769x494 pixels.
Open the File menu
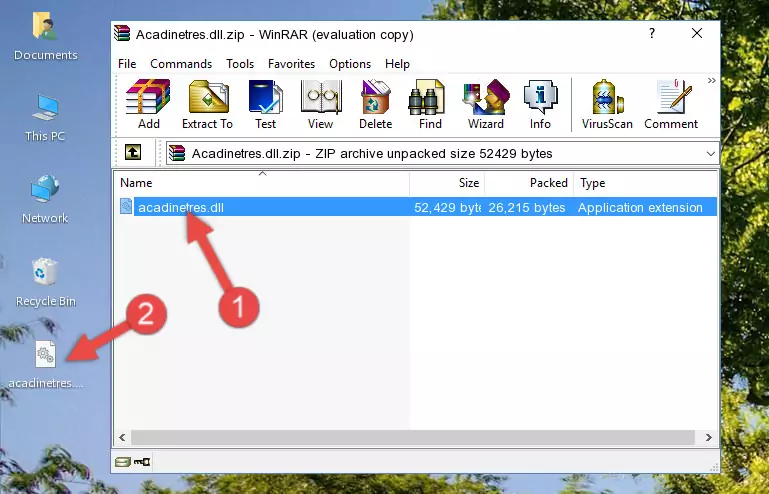click(x=127, y=64)
